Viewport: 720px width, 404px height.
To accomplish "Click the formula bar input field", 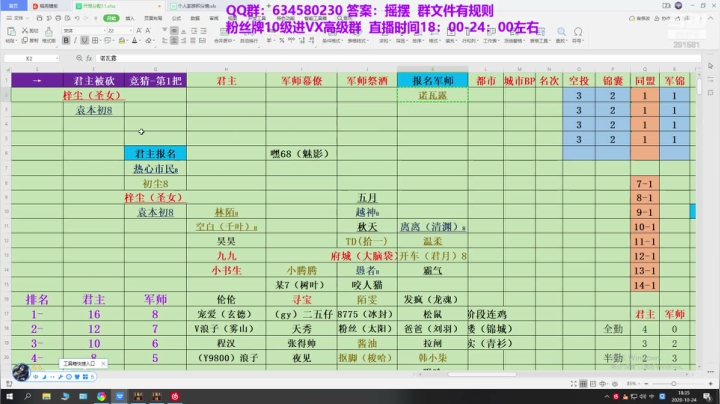I will click(399, 58).
